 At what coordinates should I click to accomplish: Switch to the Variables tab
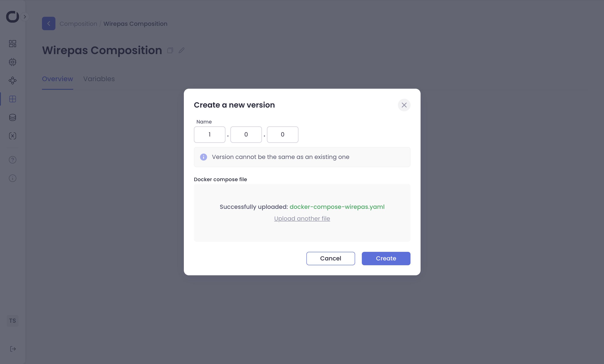pyautogui.click(x=99, y=79)
